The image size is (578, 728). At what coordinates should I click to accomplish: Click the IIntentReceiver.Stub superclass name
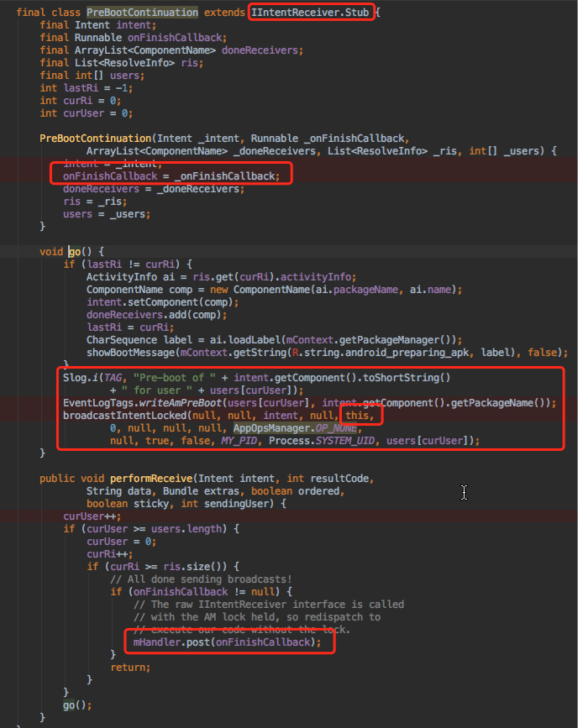[x=310, y=12]
